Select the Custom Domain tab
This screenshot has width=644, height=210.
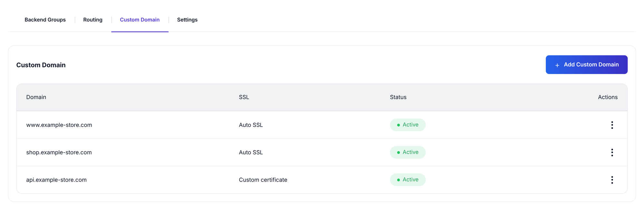tap(140, 20)
